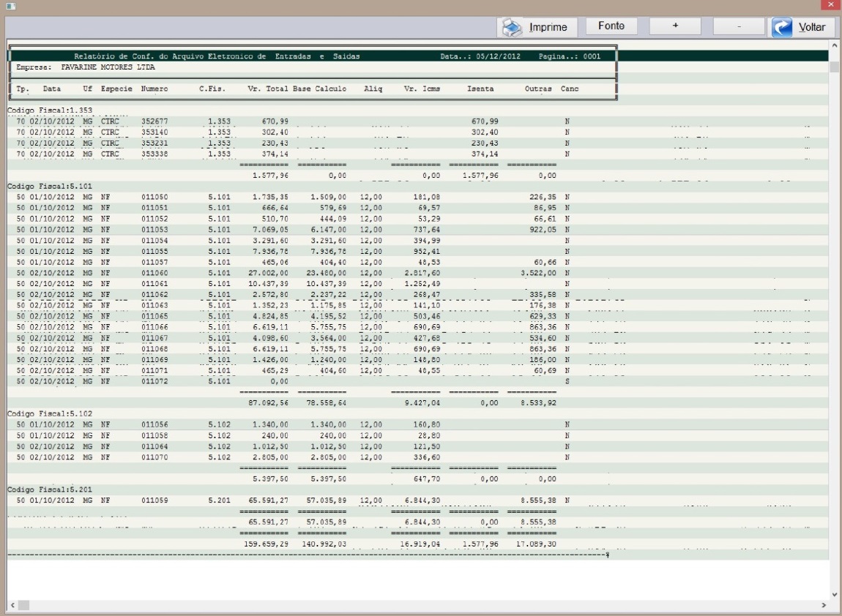Click the horizontal scrollbar thumb

[x=25, y=606]
